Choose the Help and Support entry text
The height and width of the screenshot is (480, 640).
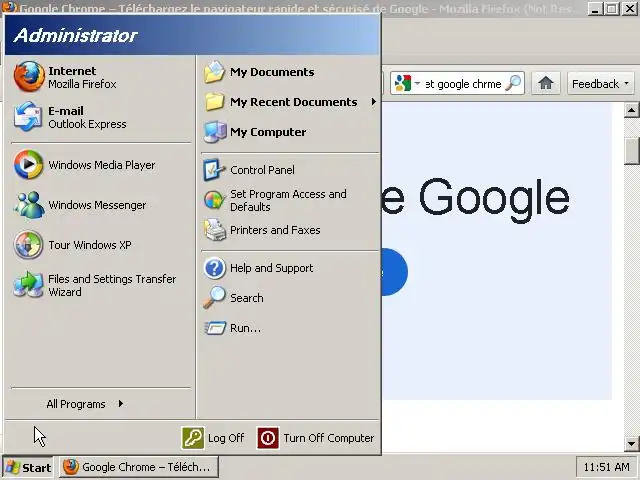271,268
